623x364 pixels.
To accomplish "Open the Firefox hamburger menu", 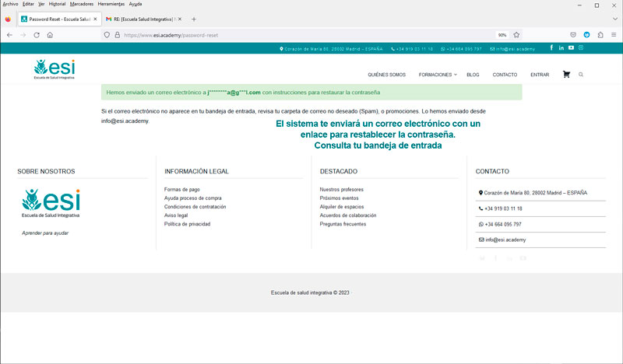I will click(x=614, y=35).
